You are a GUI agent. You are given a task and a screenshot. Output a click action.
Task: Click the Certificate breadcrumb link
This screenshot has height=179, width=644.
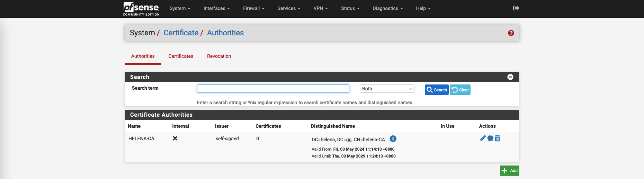point(181,33)
